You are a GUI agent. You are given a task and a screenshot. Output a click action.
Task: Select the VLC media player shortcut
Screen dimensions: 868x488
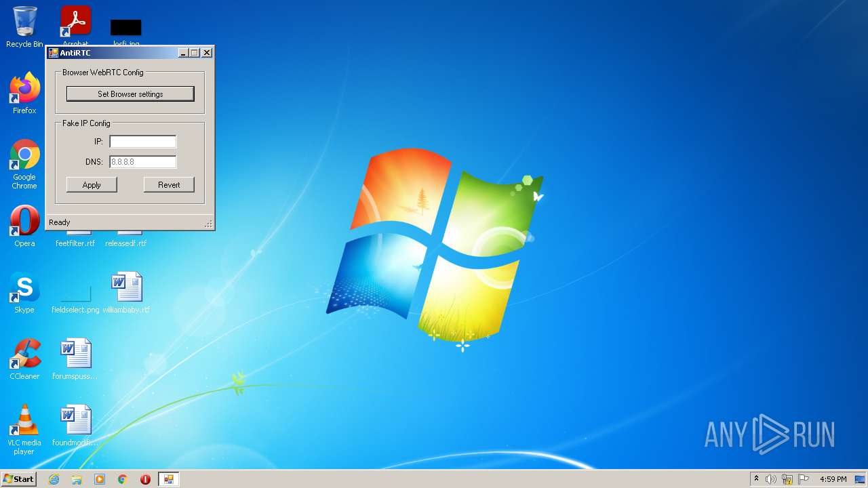[24, 430]
